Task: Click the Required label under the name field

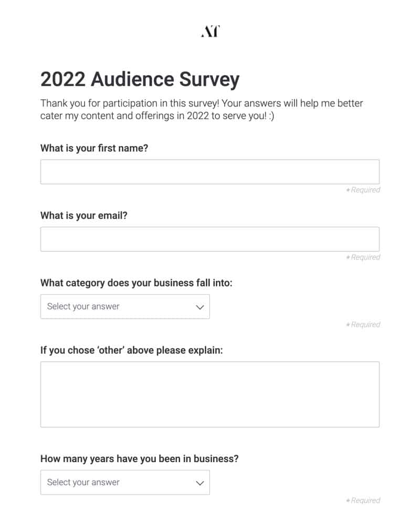Action: (363, 190)
